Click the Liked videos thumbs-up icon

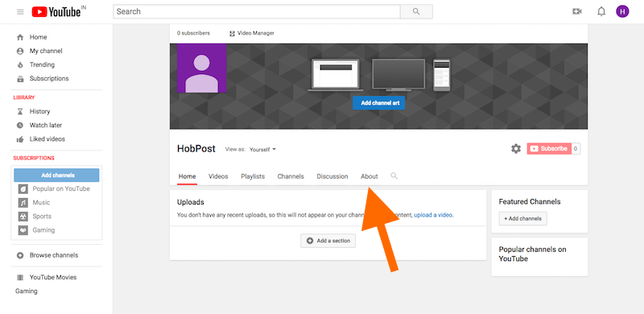click(19, 139)
